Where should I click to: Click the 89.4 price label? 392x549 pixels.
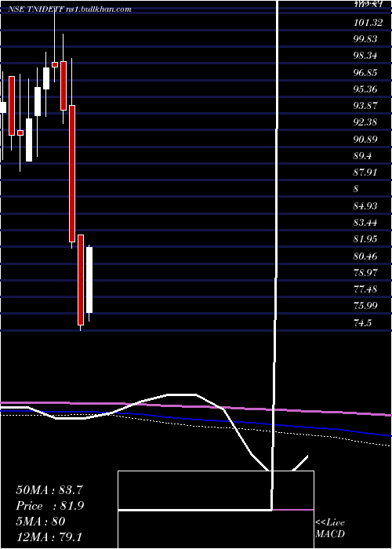click(362, 156)
